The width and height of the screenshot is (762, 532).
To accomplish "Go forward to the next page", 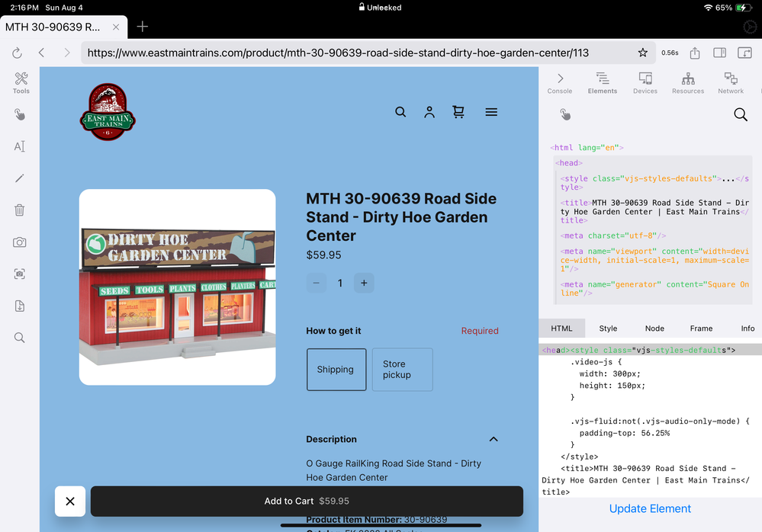I will (67, 53).
